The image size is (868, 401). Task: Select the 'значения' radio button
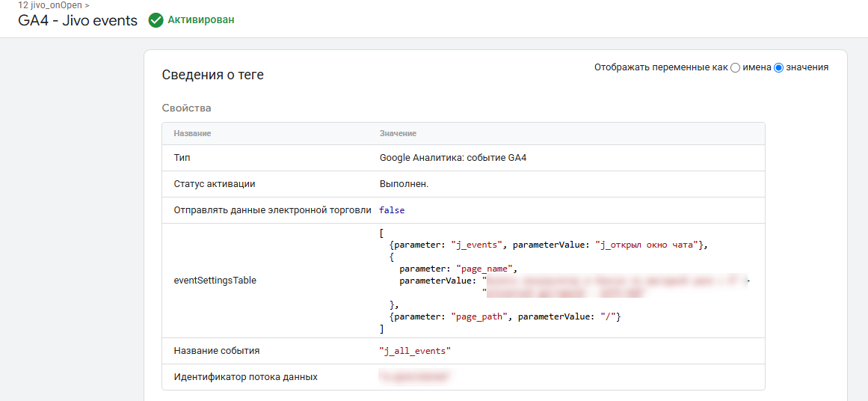coord(779,67)
